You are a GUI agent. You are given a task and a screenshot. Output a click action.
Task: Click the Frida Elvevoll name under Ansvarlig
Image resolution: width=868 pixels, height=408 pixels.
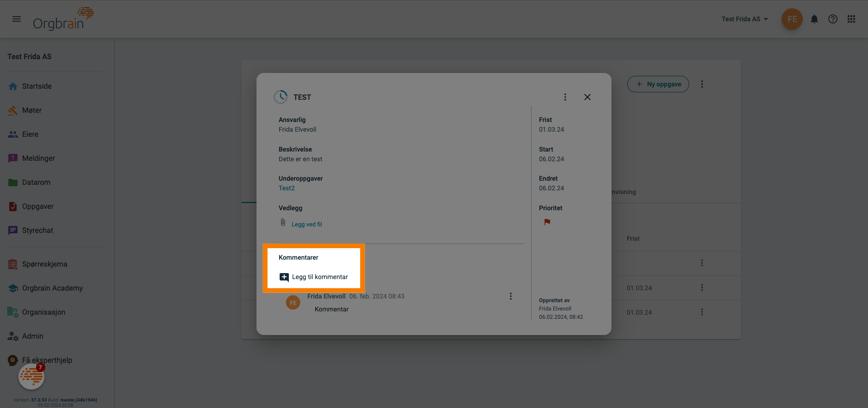click(298, 129)
